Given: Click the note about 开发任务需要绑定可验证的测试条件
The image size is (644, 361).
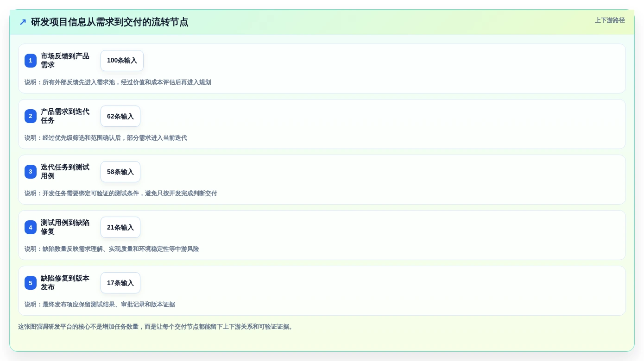Looking at the screenshot, I should click(x=121, y=193).
